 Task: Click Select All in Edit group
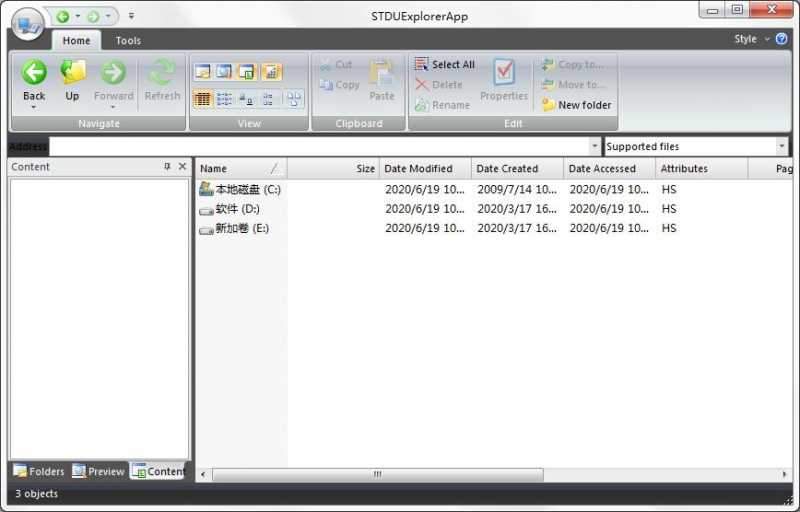pyautogui.click(x=444, y=65)
